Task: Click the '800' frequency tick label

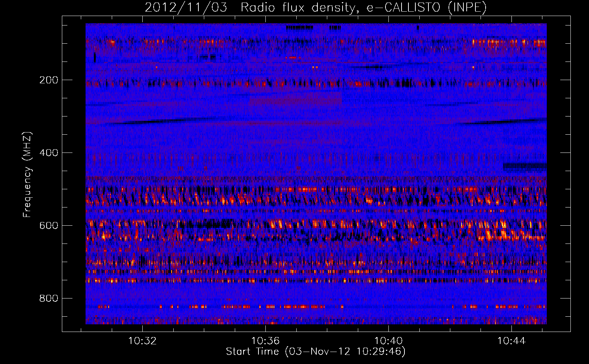Action: click(x=49, y=298)
